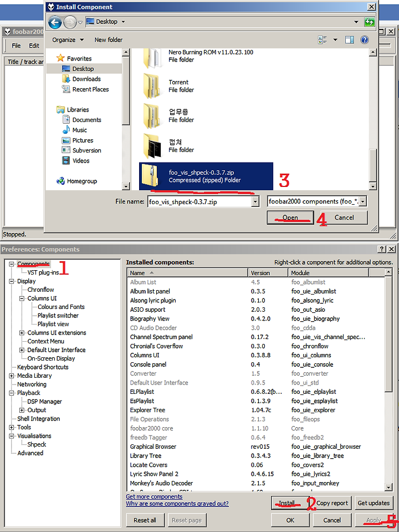Click the Music library note icon
Screen dimensions: 399x532
point(66,130)
